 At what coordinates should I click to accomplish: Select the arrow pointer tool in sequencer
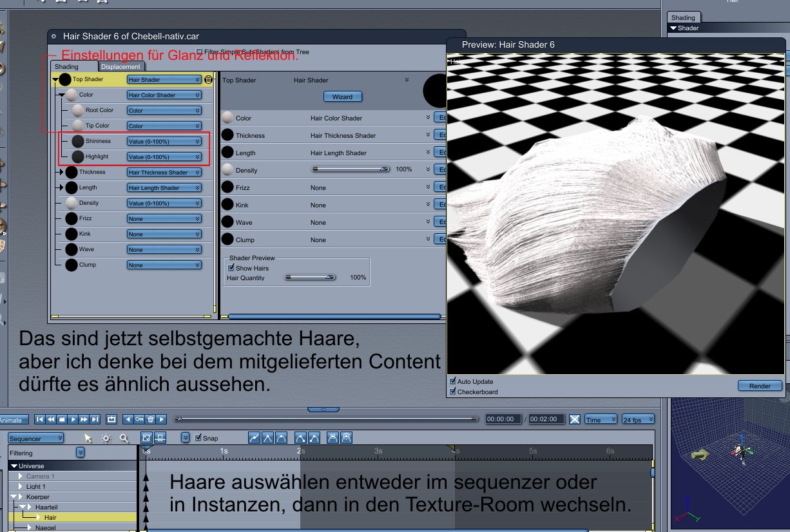tap(88, 438)
